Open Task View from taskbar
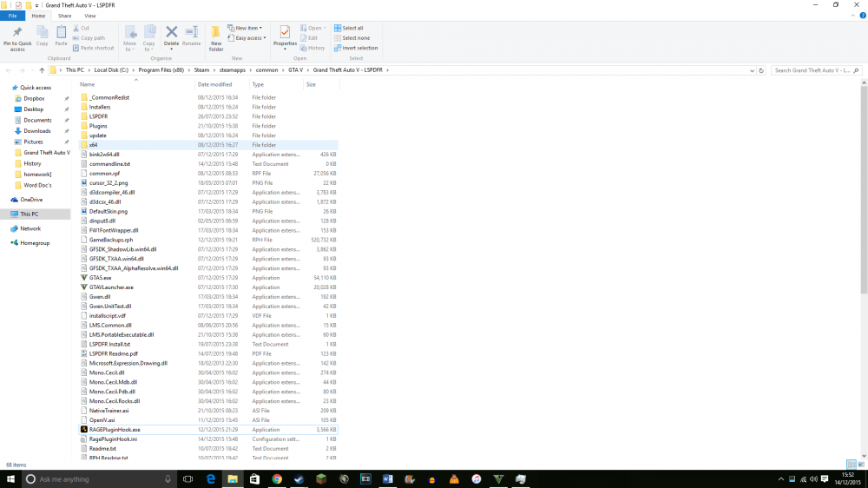This screenshot has height=488, width=868. [x=187, y=479]
